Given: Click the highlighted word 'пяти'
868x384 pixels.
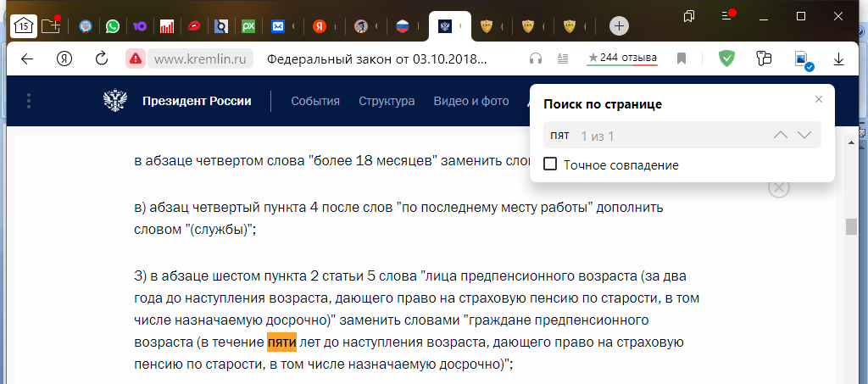Looking at the screenshot, I should tap(281, 342).
